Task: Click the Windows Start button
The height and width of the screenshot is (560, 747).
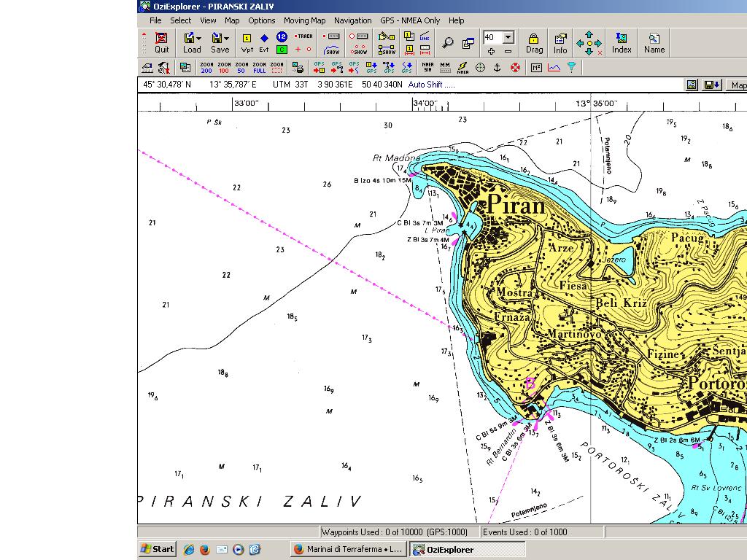Action: 158,549
